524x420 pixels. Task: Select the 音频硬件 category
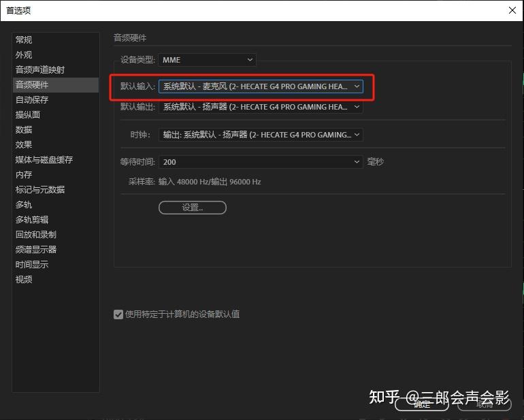pyautogui.click(x=56, y=85)
